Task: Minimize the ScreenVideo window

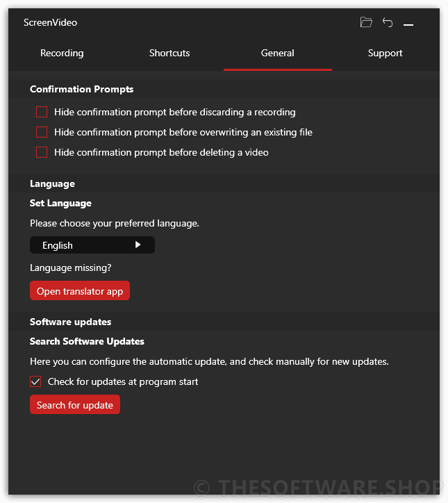Action: coord(408,25)
